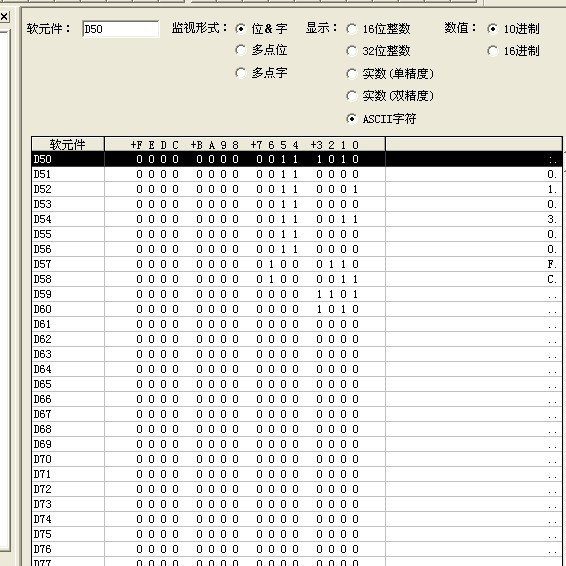
Task: Close the left side panel with X
Action: [4, 17]
